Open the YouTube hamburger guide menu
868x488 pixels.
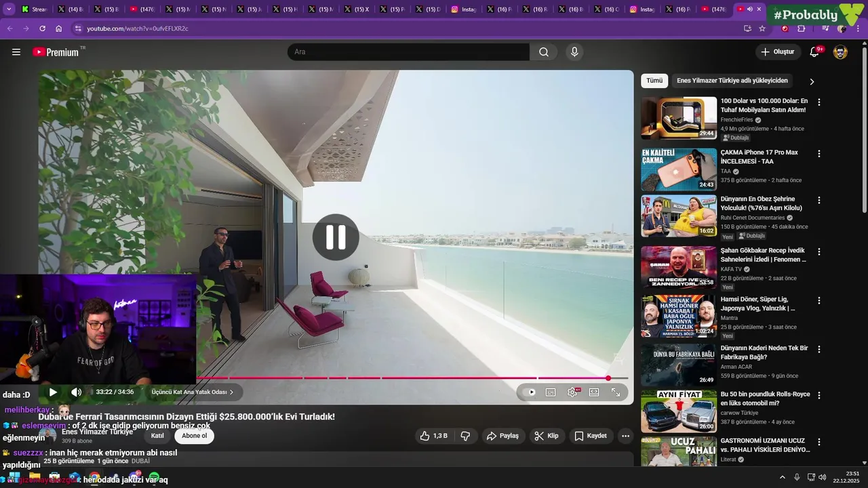(16, 52)
